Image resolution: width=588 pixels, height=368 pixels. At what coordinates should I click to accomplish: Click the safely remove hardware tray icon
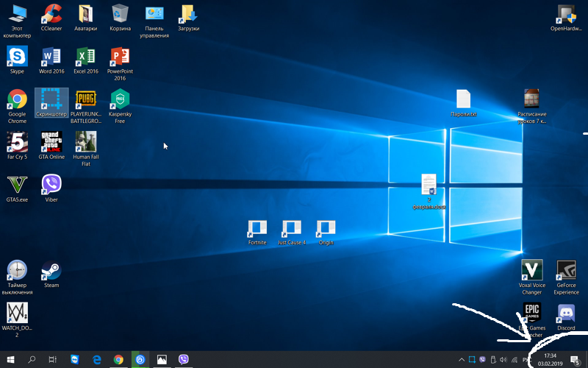coord(493,360)
